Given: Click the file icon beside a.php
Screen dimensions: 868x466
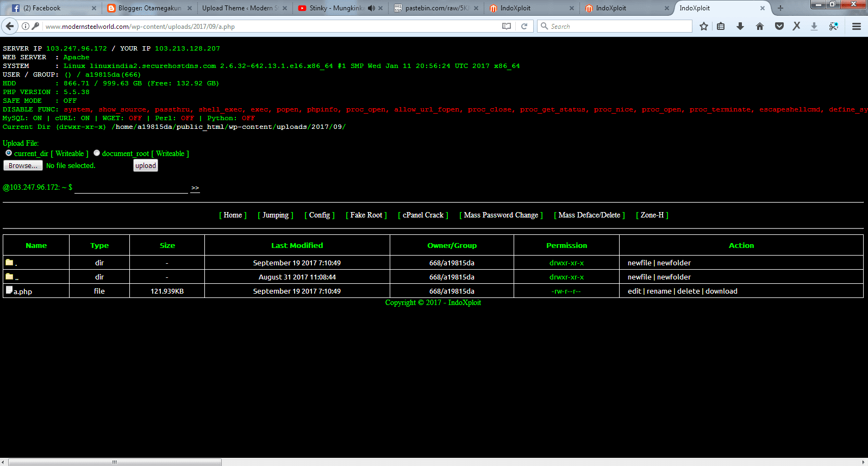Looking at the screenshot, I should pyautogui.click(x=9, y=290).
